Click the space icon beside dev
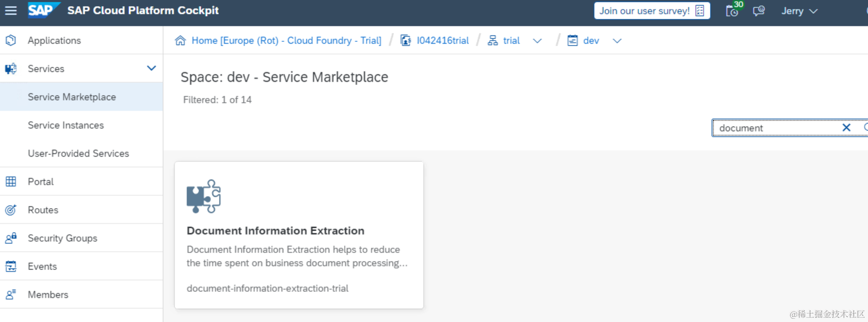 [573, 40]
